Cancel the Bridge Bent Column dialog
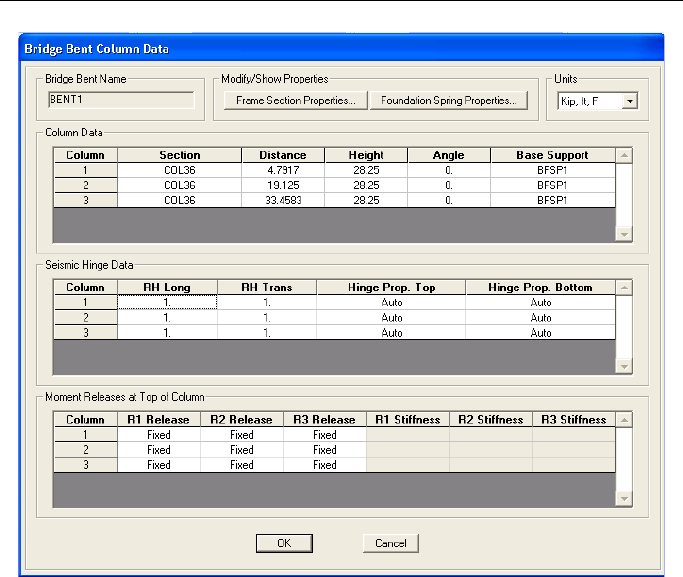 coord(390,543)
